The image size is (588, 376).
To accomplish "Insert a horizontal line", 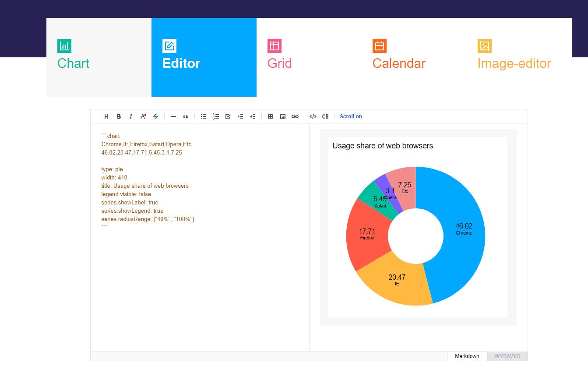I will pyautogui.click(x=173, y=116).
